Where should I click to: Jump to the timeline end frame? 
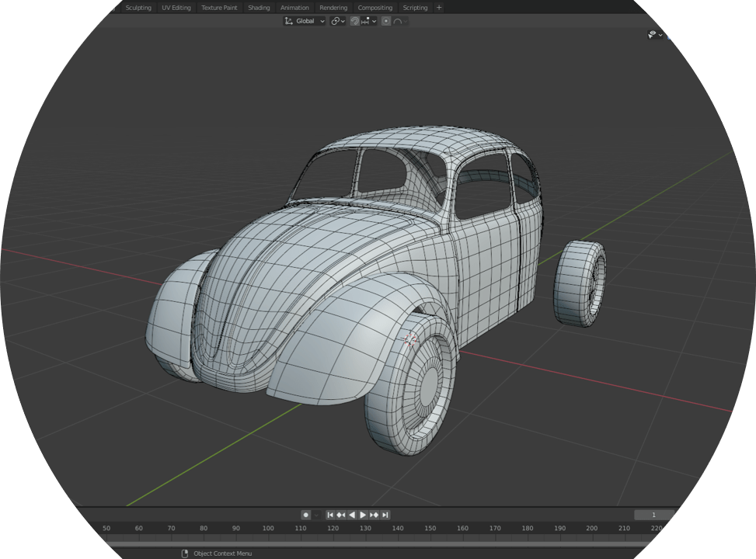point(385,516)
